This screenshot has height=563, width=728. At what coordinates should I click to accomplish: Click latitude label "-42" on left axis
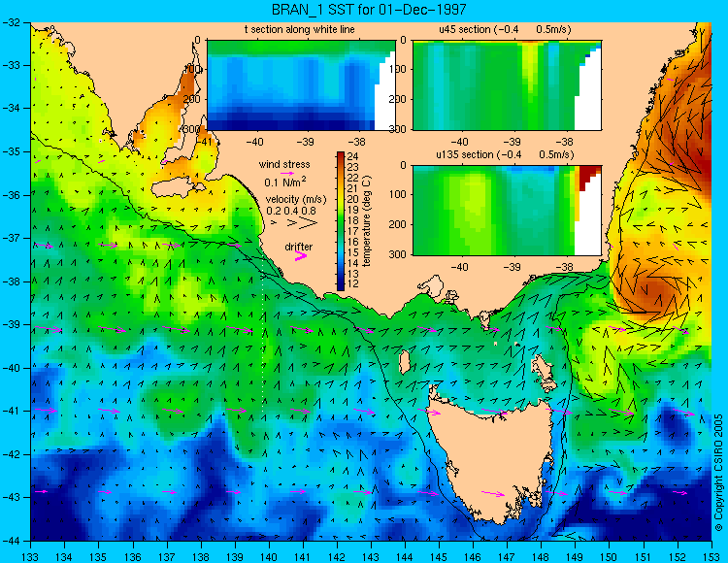11,454
